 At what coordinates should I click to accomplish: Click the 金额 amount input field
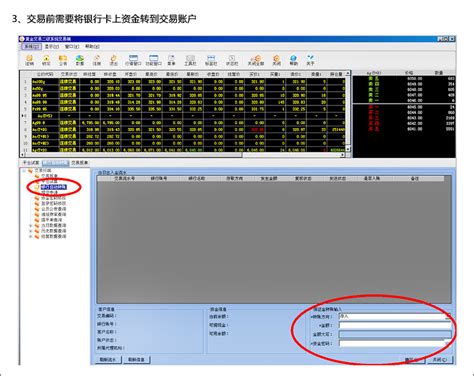tap(395, 325)
